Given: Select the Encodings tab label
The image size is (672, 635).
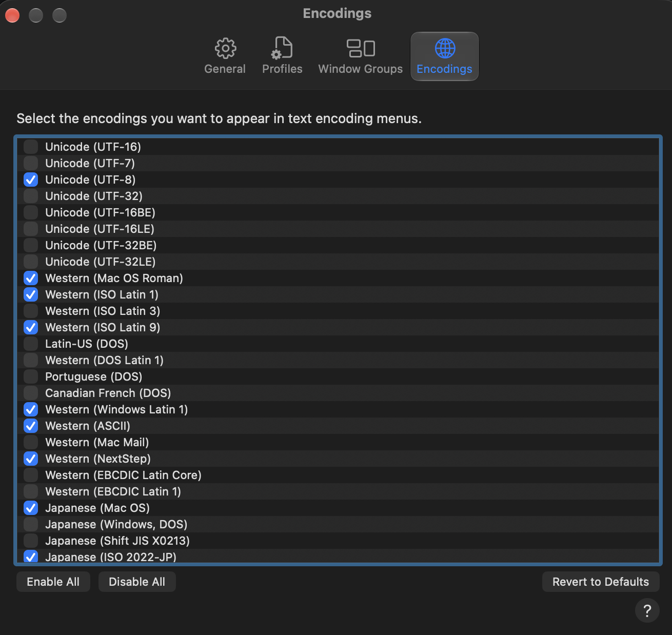Looking at the screenshot, I should (x=444, y=69).
